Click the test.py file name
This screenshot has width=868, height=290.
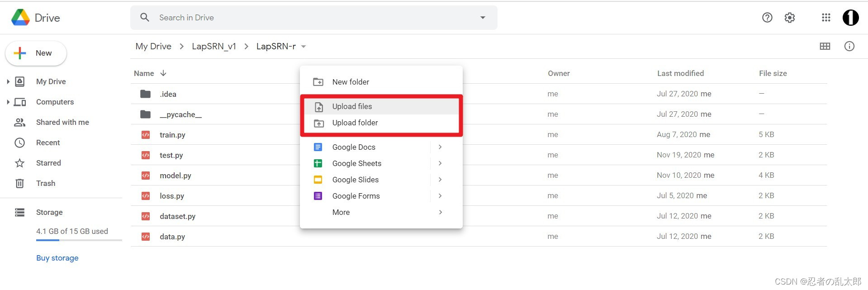(x=171, y=155)
